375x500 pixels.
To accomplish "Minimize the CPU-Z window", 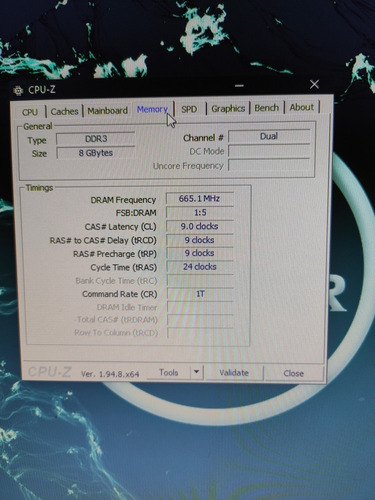I will 239,86.
